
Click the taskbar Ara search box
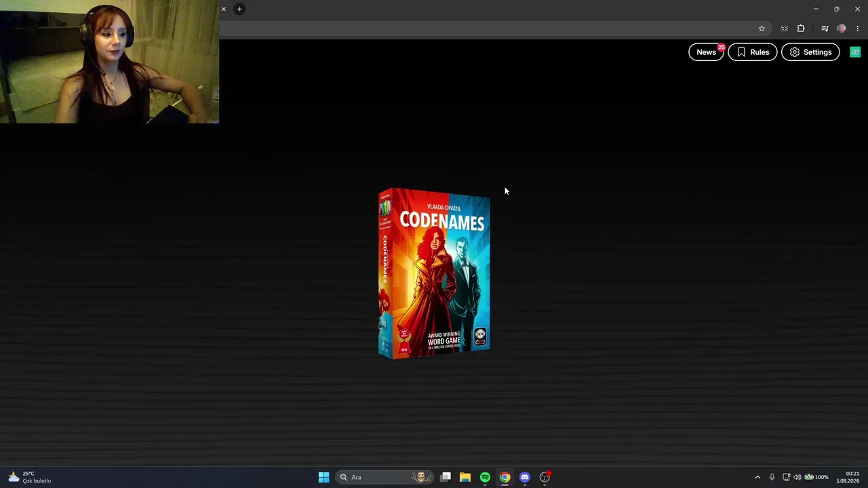coord(385,477)
